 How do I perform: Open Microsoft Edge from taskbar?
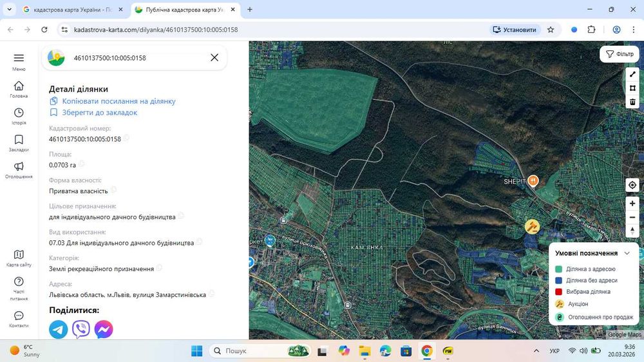tap(385, 351)
